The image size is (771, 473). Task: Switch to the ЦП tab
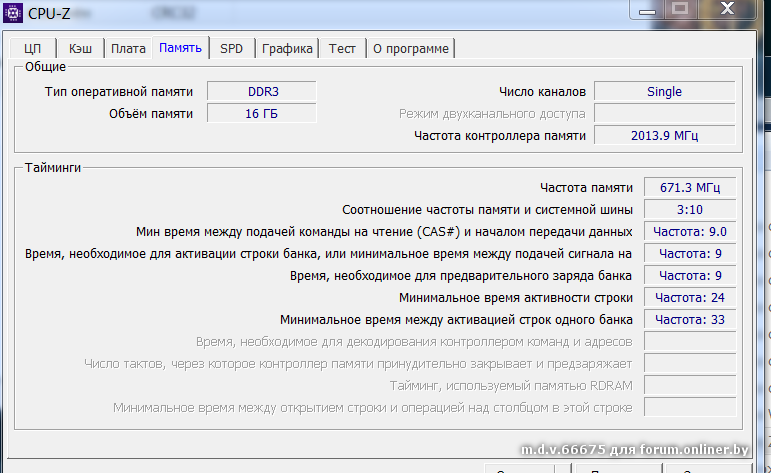32,48
